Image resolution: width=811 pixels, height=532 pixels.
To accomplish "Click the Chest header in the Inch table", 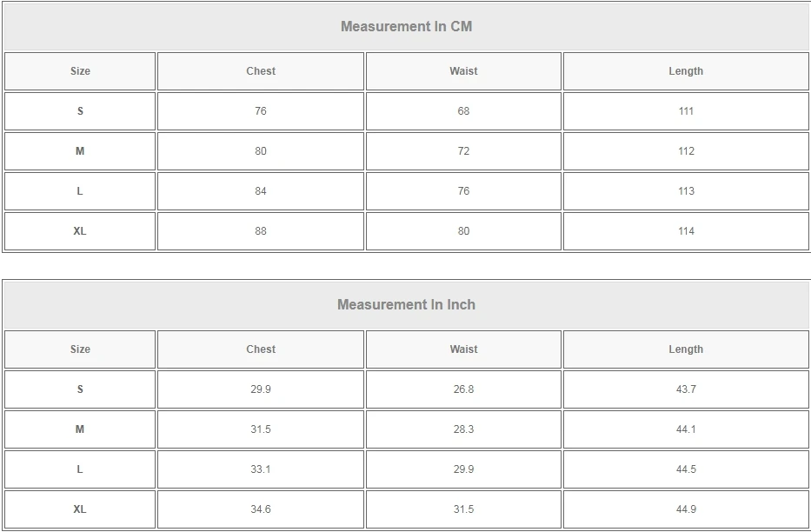I will [x=261, y=349].
